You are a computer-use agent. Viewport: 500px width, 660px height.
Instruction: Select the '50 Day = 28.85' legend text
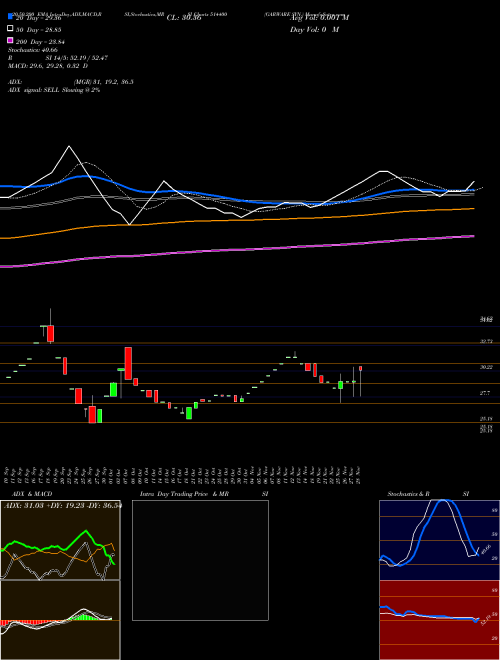[38, 30]
